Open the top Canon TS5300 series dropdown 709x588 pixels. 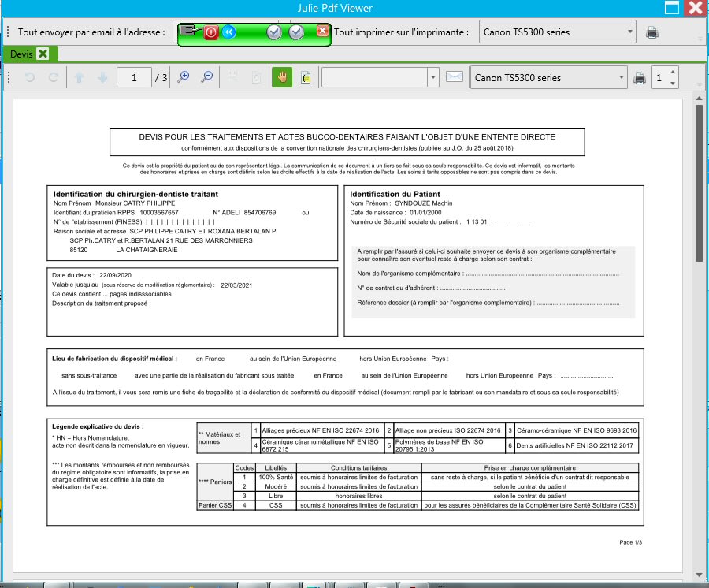tap(630, 32)
